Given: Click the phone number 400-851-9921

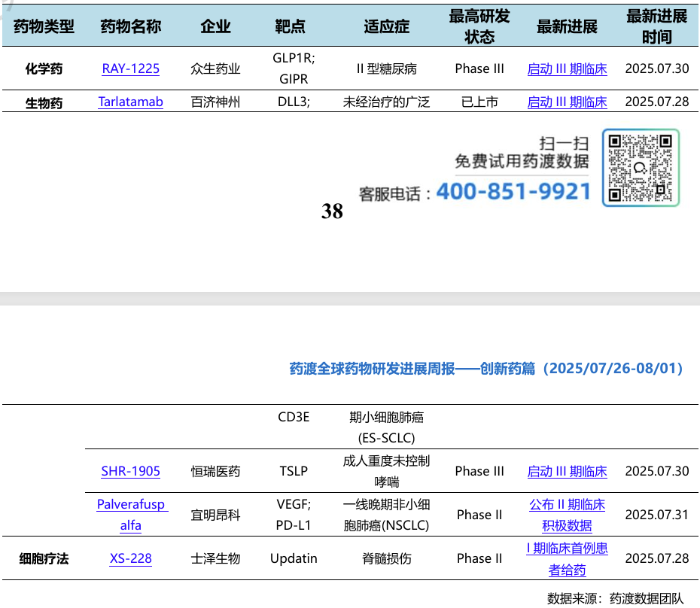Looking at the screenshot, I should pos(513,192).
